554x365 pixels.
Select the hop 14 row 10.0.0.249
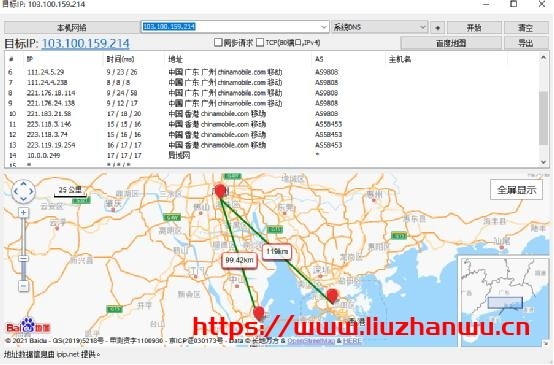(x=271, y=155)
